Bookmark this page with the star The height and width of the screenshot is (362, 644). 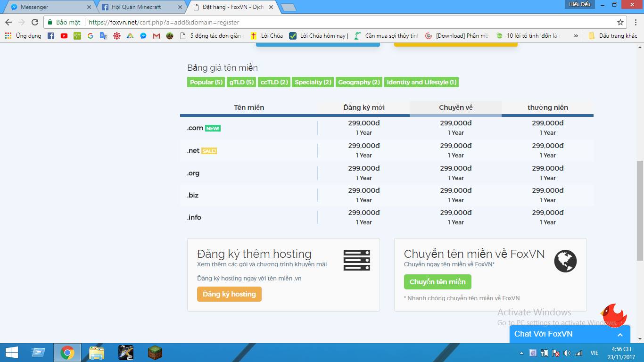coord(620,22)
